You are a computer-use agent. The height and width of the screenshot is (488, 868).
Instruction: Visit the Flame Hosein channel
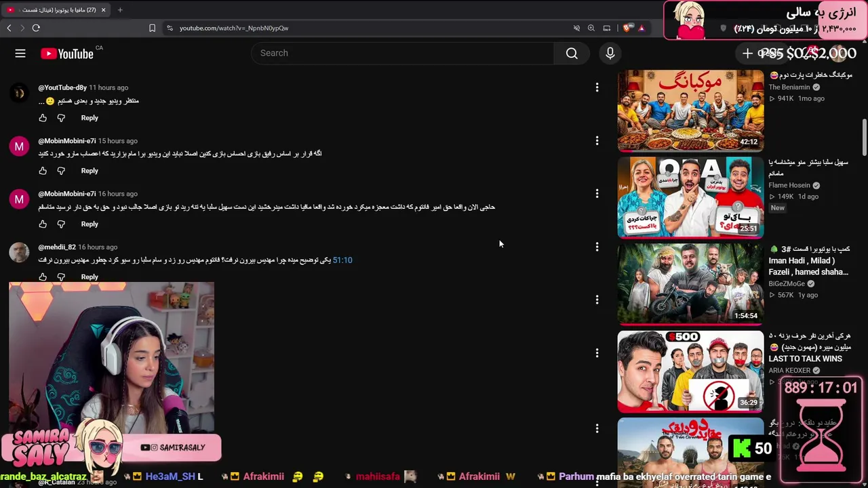pos(789,186)
